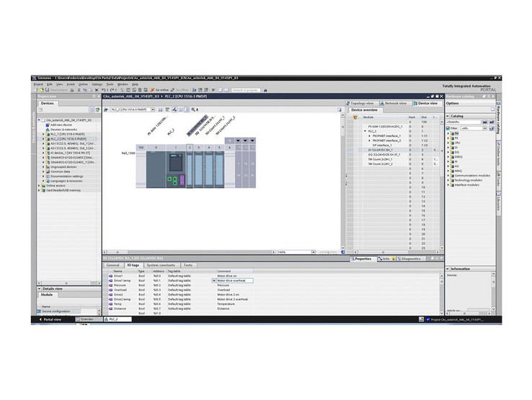This screenshot has height=400, width=532.
Task: Select Add new device in project tree
Action: point(61,125)
